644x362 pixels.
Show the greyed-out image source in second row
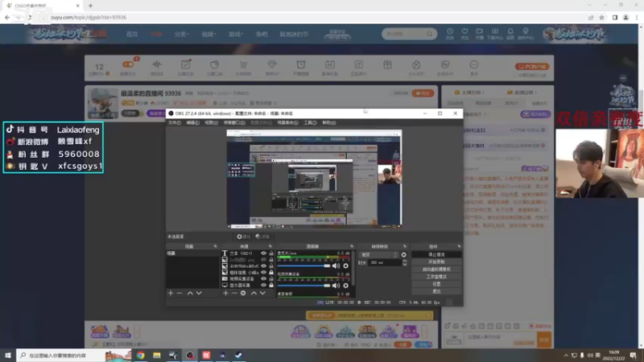pyautogui.click(x=264, y=260)
